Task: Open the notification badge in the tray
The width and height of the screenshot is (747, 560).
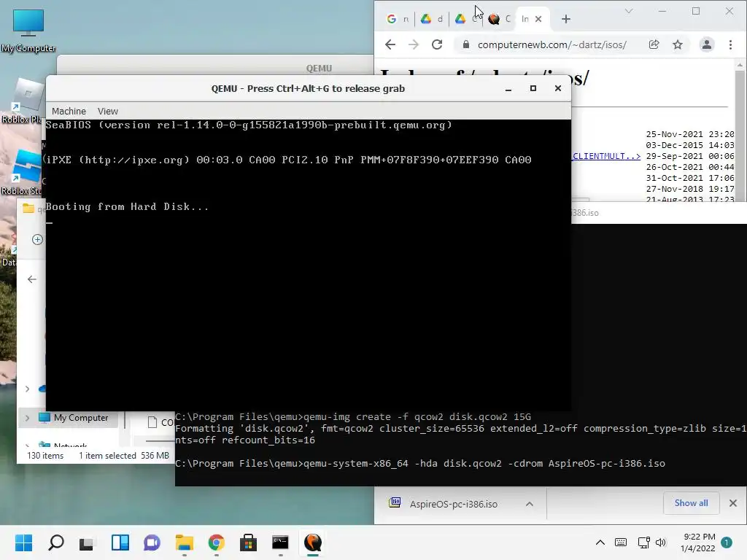Action: (727, 542)
